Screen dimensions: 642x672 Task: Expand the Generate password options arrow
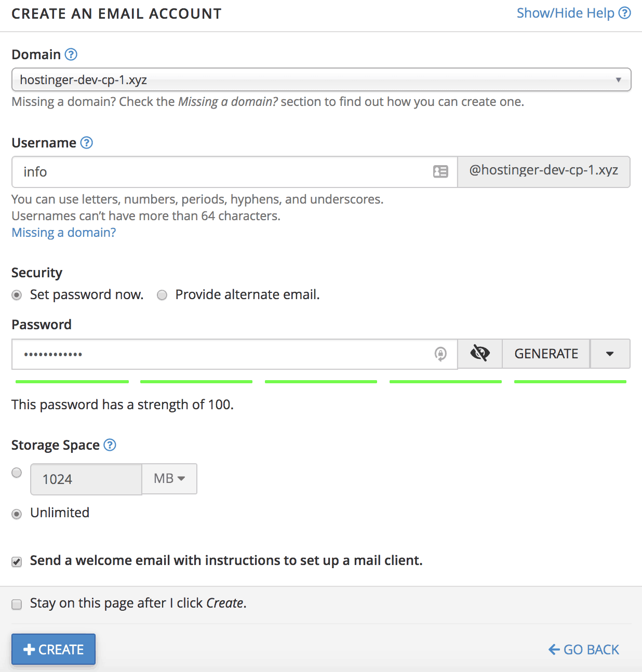point(610,354)
